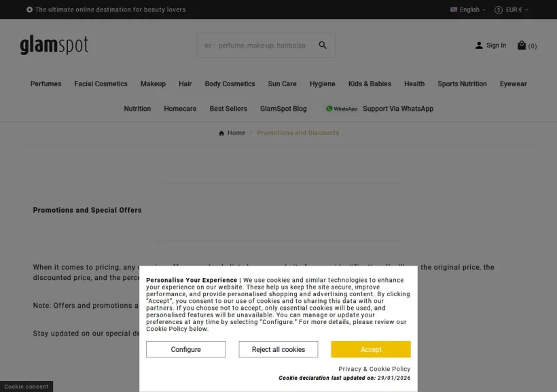Open the Perfumes menu

[46, 84]
